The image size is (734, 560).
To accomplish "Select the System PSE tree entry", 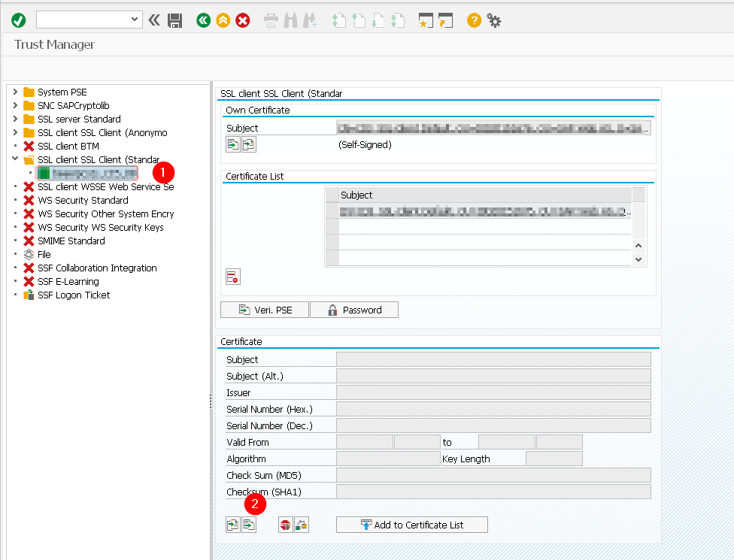I will (x=62, y=92).
